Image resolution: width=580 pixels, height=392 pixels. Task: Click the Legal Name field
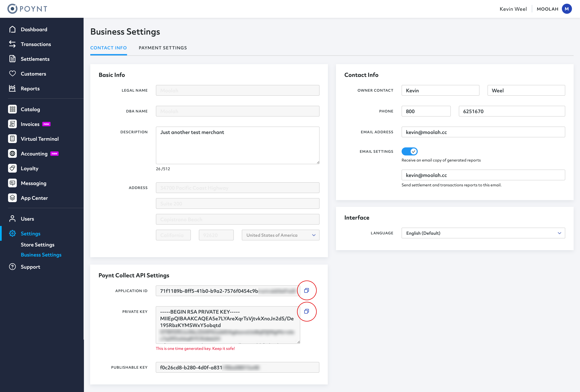pos(238,90)
